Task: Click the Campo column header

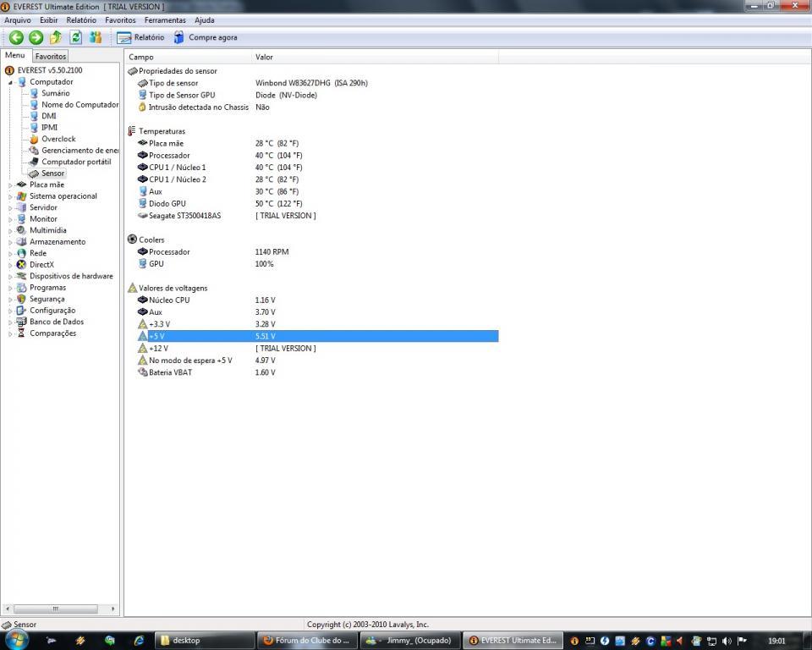Action: [x=189, y=57]
